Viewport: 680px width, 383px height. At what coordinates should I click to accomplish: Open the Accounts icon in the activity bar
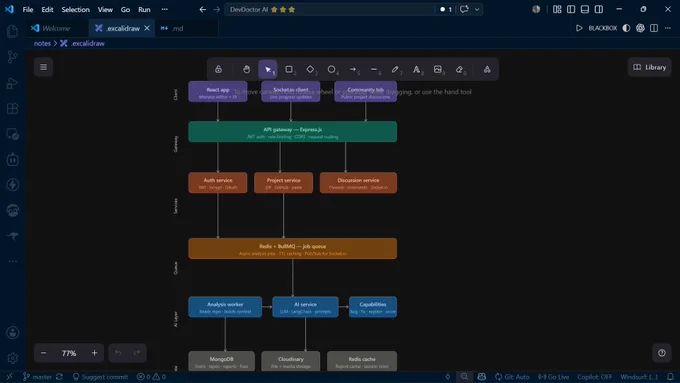[13, 333]
